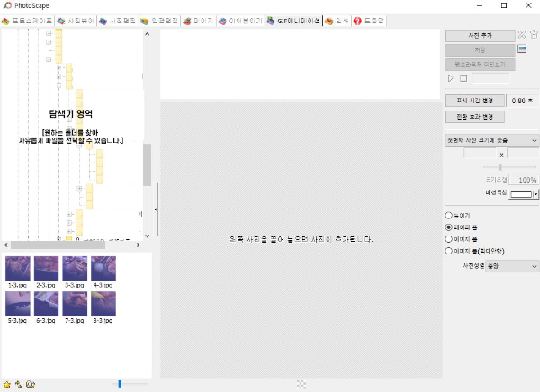This screenshot has width=540, height=392.
Task: Select the 이미지 풀 radio button
Action: click(x=448, y=239)
